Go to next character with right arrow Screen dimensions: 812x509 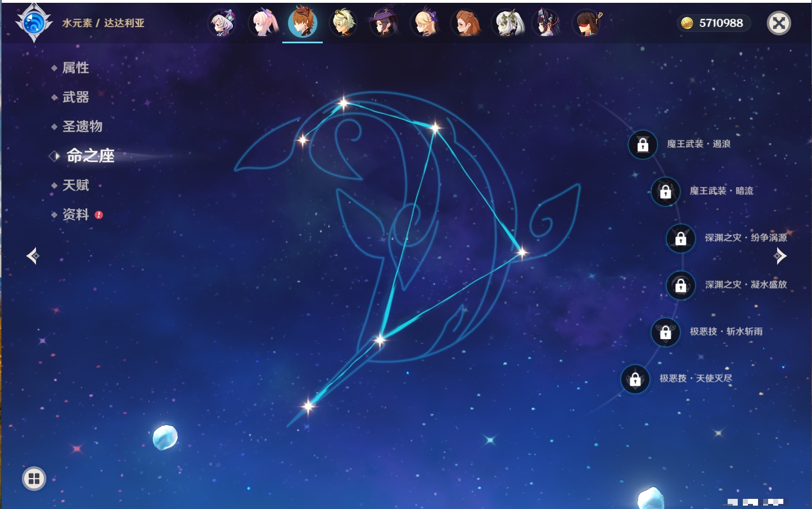coord(780,256)
